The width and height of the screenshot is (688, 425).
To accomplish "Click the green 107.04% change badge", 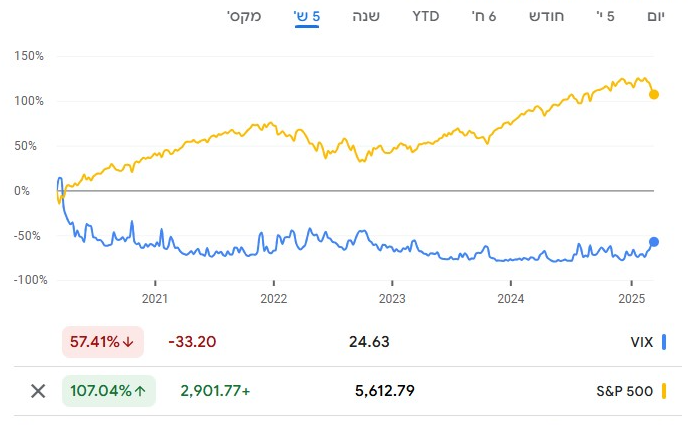I will (x=109, y=390).
